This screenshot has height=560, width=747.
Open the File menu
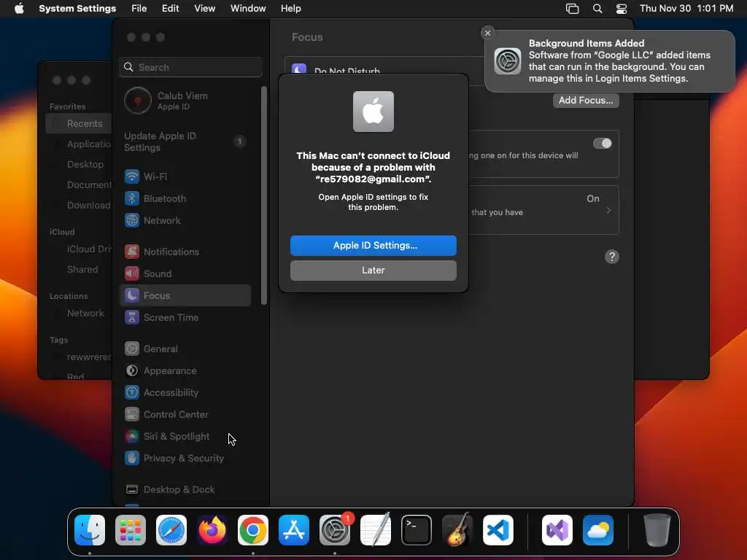[139, 9]
